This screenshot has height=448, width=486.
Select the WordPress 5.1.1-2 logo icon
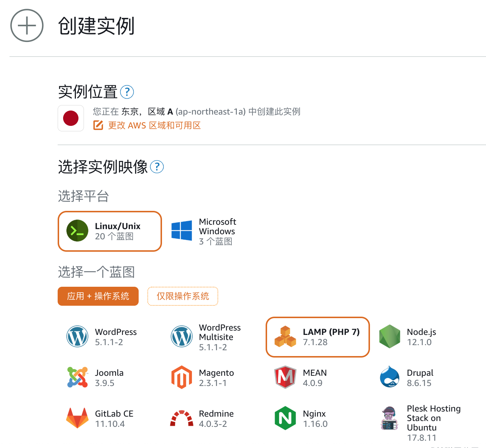click(x=77, y=336)
